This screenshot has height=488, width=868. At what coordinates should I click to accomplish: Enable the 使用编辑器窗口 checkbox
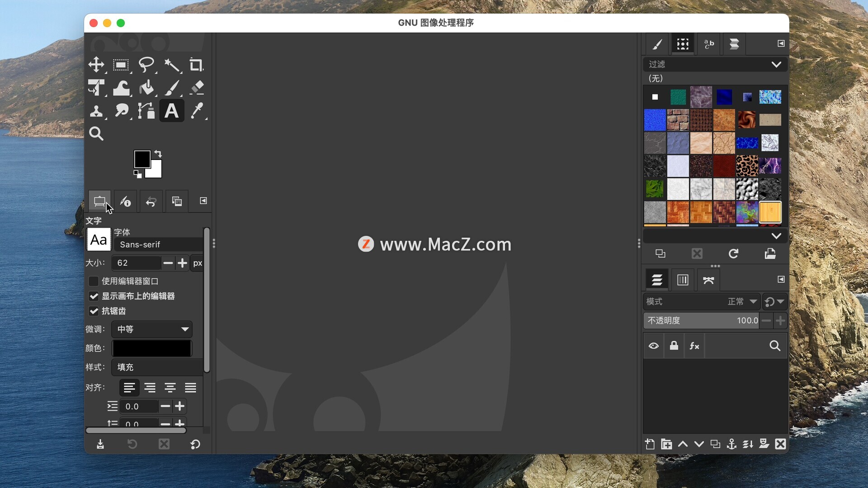coord(94,282)
